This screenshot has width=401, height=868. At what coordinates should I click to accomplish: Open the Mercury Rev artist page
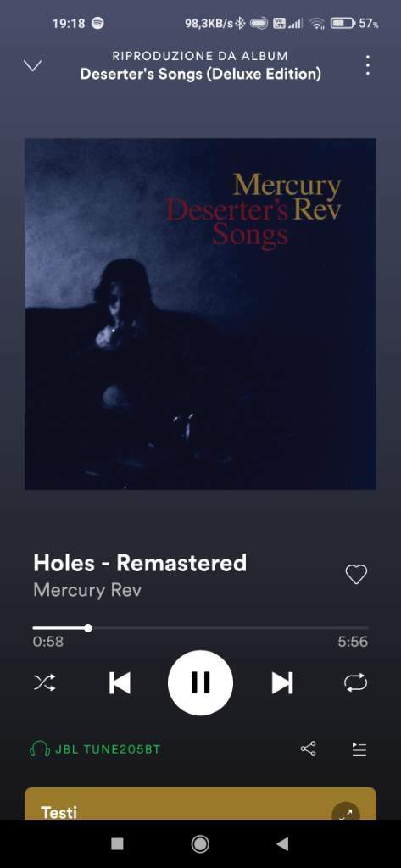[87, 590]
